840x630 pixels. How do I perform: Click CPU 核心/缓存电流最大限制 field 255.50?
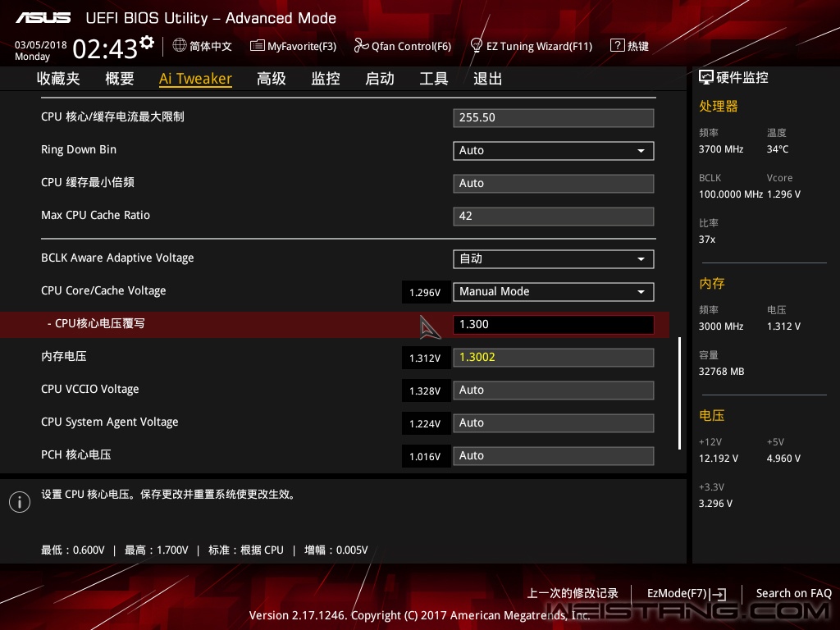point(554,118)
